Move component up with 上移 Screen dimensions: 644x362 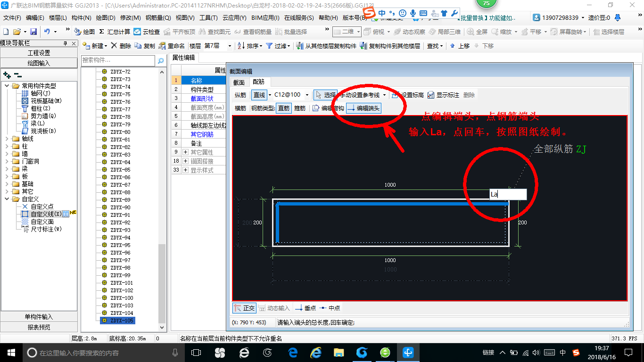[460, 46]
